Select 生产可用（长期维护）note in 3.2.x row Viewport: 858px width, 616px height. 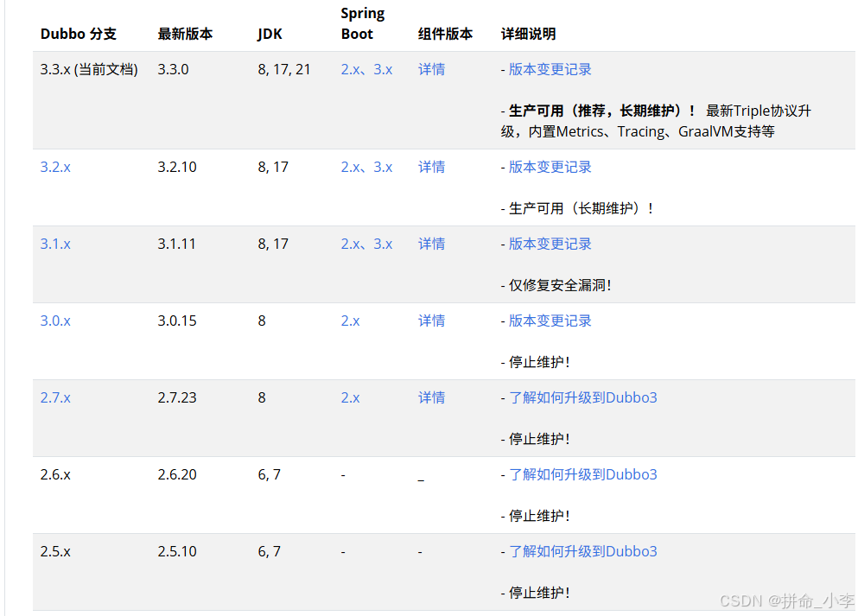[582, 208]
